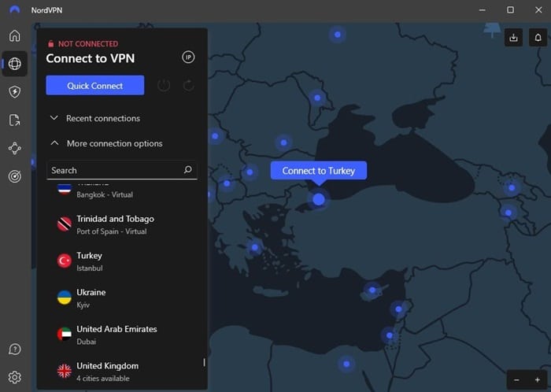Screen dimensions: 551x392
Task: Click the Cyprus map server dot
Action: pos(372,290)
